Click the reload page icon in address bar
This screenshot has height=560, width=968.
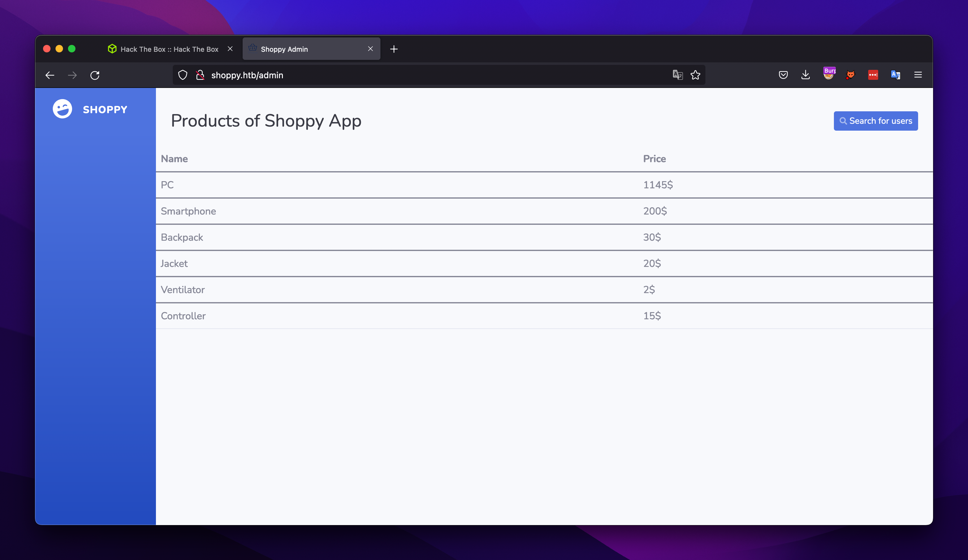coord(95,75)
